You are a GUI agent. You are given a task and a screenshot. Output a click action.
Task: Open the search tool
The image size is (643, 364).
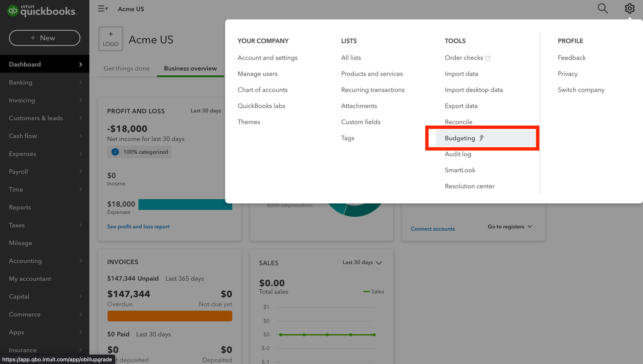pos(603,8)
